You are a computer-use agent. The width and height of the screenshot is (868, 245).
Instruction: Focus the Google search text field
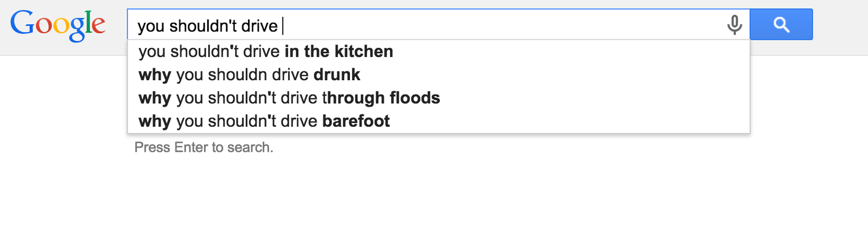(x=434, y=25)
